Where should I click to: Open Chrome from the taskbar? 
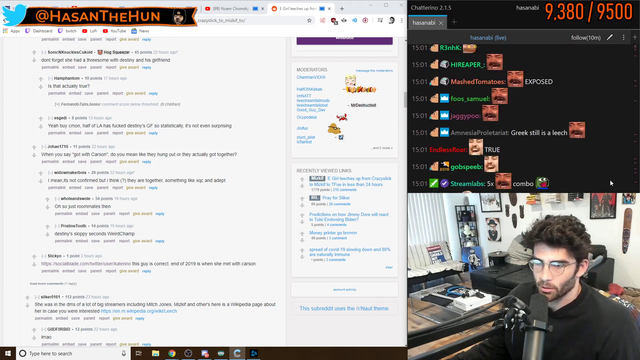[x=172, y=353]
